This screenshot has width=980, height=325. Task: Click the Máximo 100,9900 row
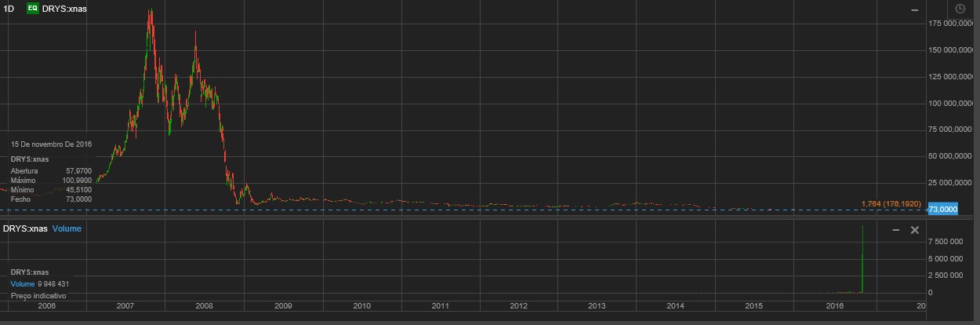pyautogui.click(x=51, y=181)
